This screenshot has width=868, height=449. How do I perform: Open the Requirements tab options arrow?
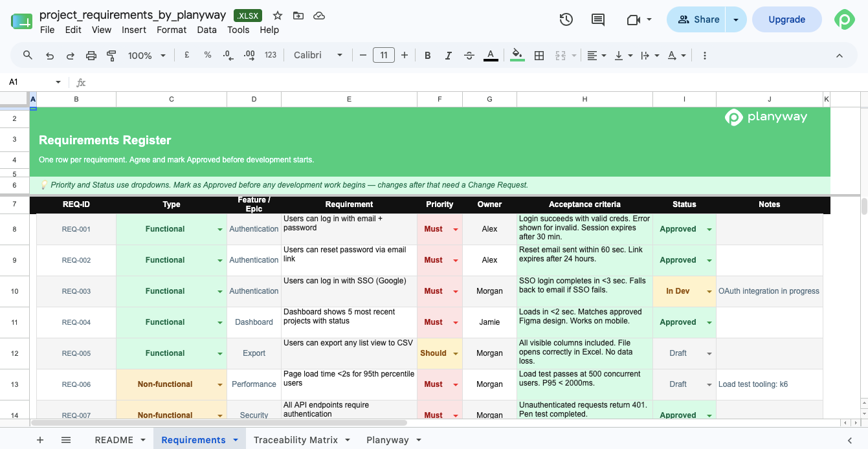(x=235, y=440)
